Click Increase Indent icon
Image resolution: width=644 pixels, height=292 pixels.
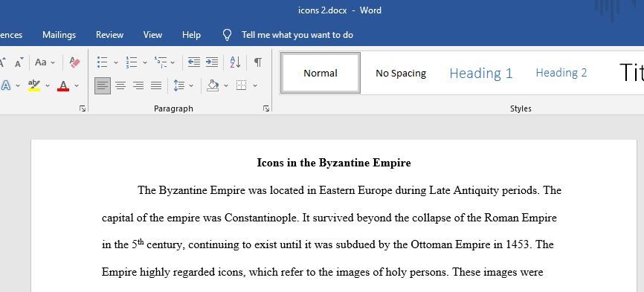point(212,62)
